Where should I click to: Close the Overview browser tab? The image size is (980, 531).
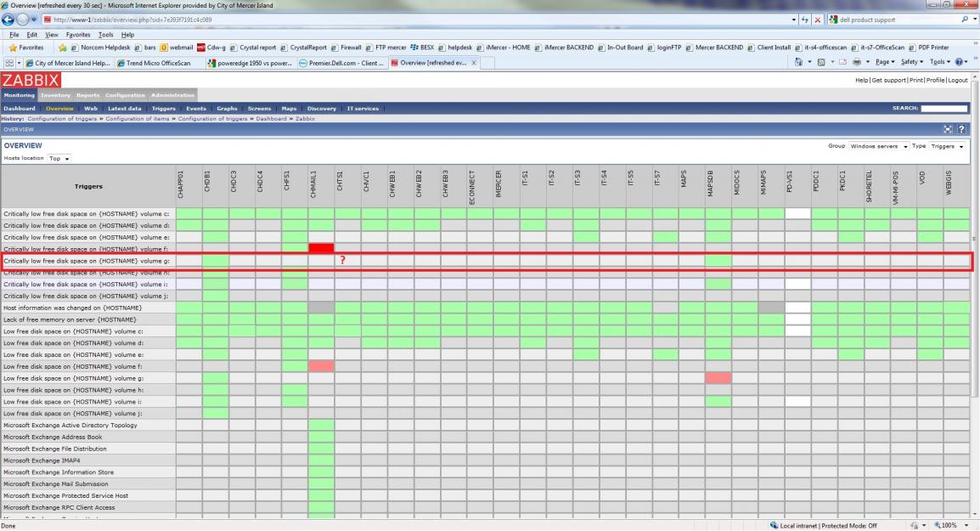pos(474,63)
